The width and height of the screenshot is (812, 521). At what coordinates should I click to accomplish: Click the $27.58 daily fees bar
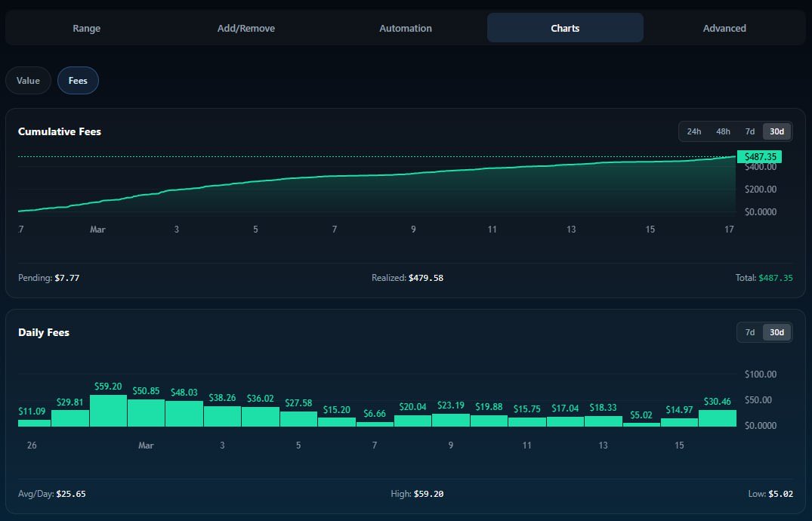[298, 419]
